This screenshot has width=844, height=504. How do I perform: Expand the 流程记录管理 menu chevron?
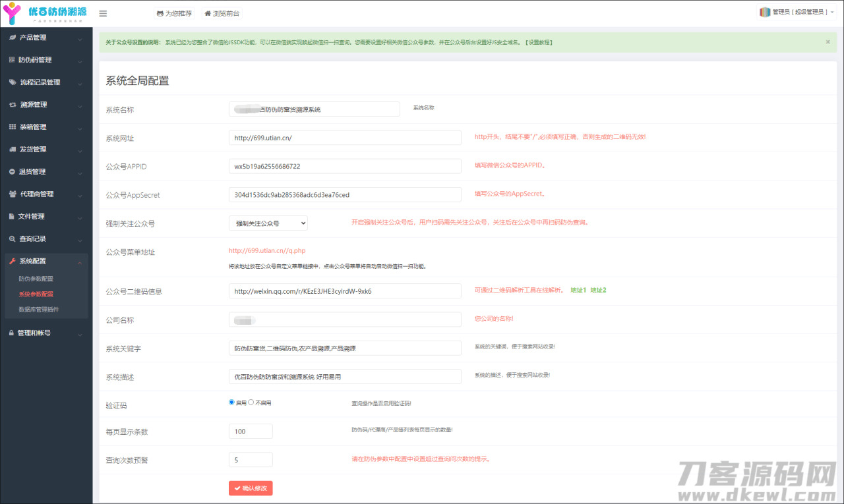[80, 84]
